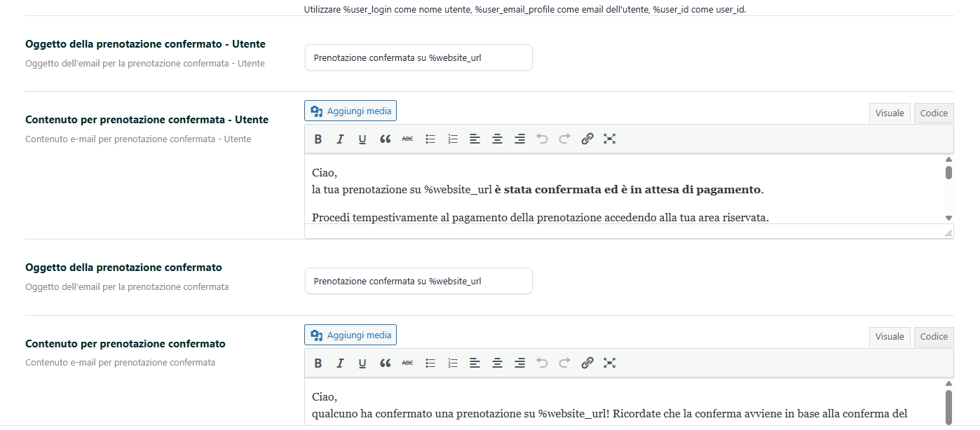980x430 pixels.
Task: Insert blockquote in the Utente content editor
Action: [385, 139]
